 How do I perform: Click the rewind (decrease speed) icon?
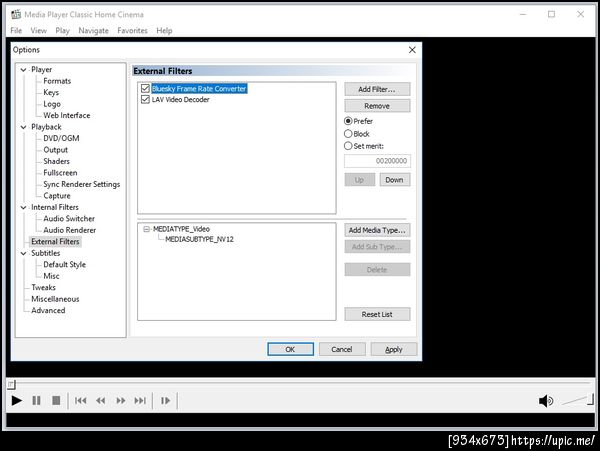click(101, 401)
